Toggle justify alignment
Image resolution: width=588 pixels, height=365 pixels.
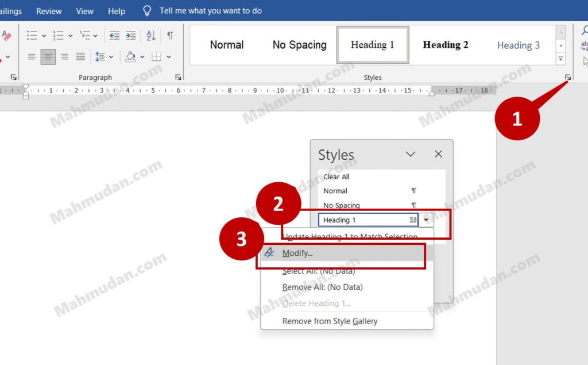click(x=80, y=56)
